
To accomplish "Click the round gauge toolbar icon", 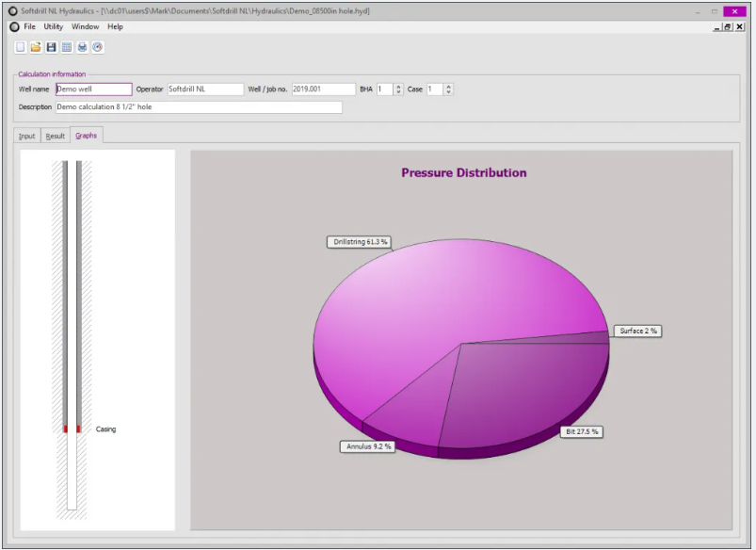I will click(x=97, y=47).
